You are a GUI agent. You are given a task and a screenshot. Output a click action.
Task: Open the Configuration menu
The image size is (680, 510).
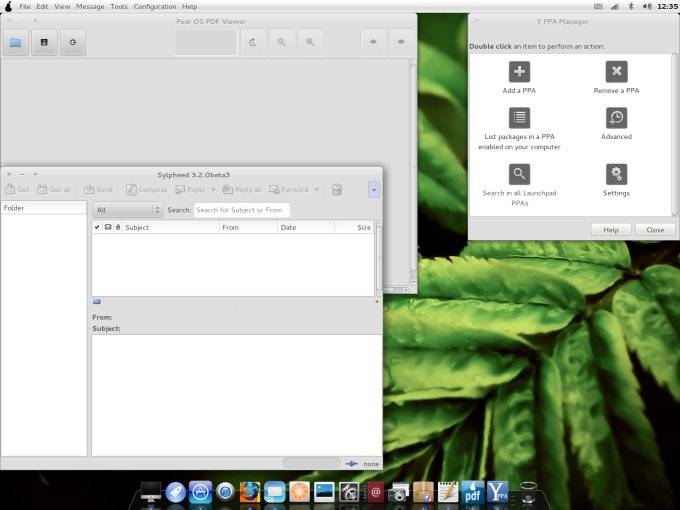(x=155, y=6)
